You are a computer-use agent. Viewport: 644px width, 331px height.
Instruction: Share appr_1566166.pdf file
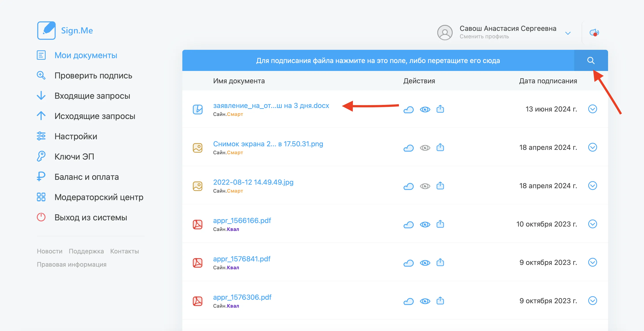point(440,224)
